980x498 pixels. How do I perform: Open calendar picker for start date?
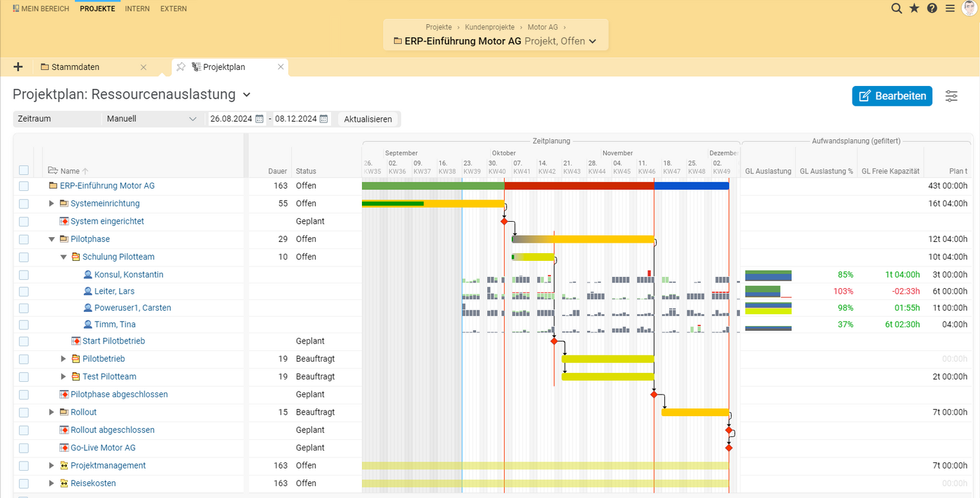[260, 119]
